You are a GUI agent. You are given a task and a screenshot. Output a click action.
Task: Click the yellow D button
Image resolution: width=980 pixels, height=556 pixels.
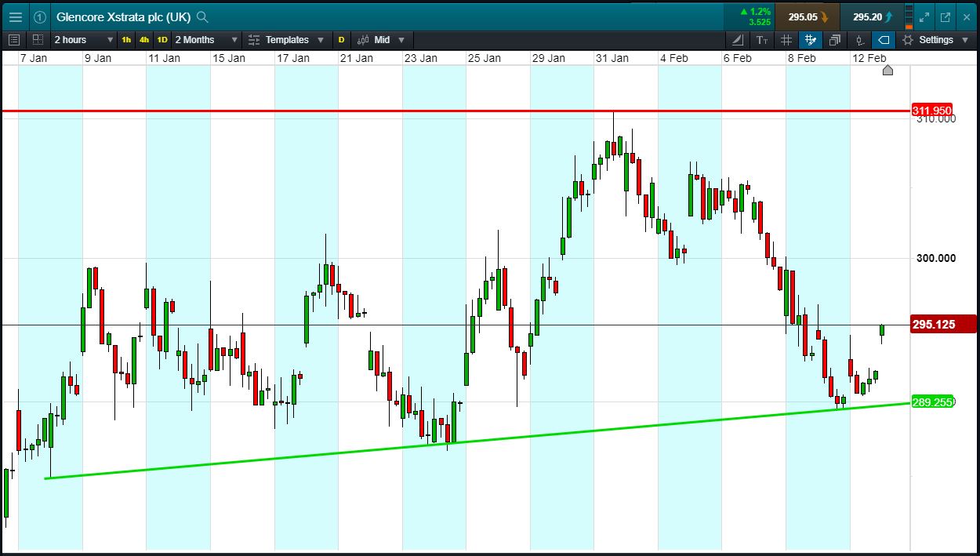(x=341, y=39)
